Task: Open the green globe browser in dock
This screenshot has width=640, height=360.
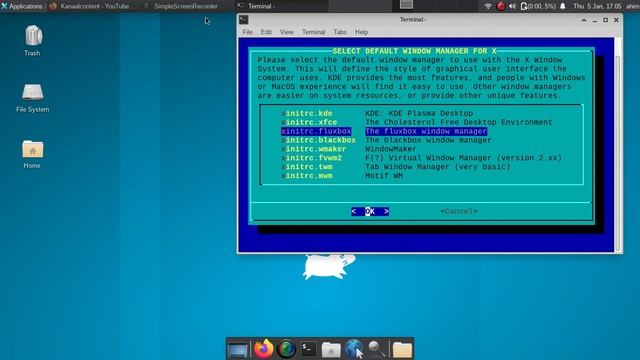Action: (286, 349)
